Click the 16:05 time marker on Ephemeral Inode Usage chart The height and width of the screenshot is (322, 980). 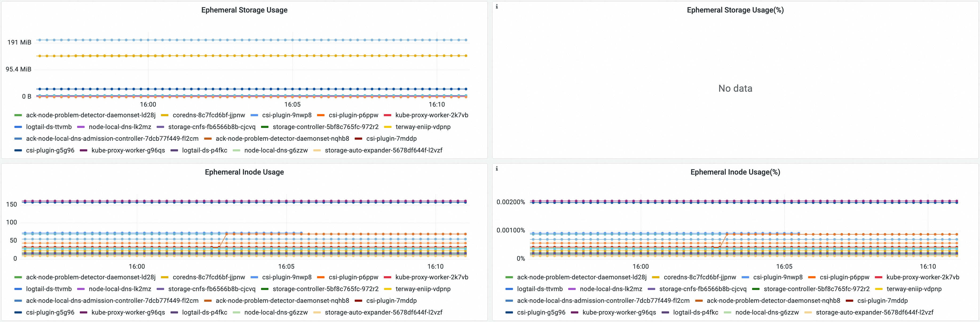point(286,267)
